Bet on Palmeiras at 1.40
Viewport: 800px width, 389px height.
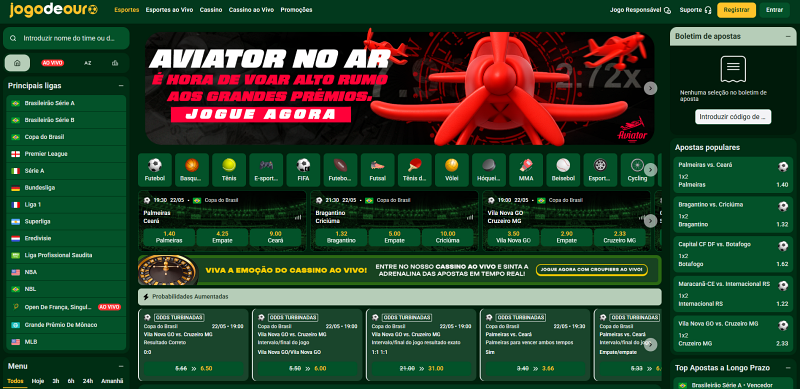(169, 237)
